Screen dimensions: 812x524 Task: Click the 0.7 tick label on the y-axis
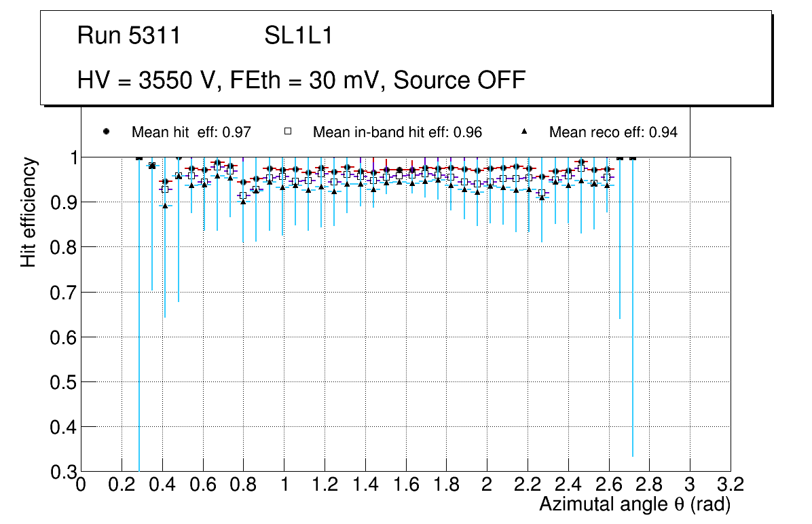(x=62, y=292)
